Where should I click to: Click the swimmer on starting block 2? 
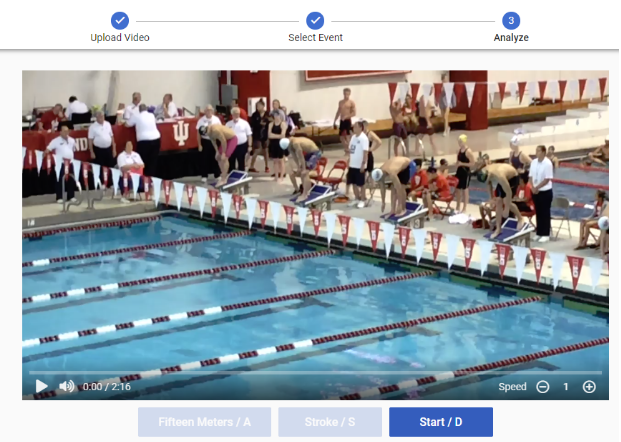301,166
